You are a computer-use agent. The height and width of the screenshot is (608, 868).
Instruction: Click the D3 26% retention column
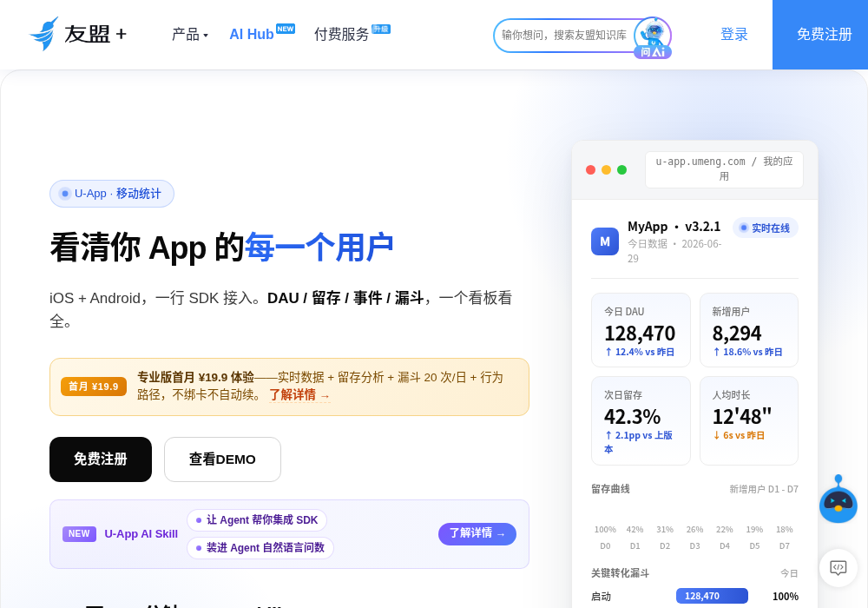coord(694,537)
